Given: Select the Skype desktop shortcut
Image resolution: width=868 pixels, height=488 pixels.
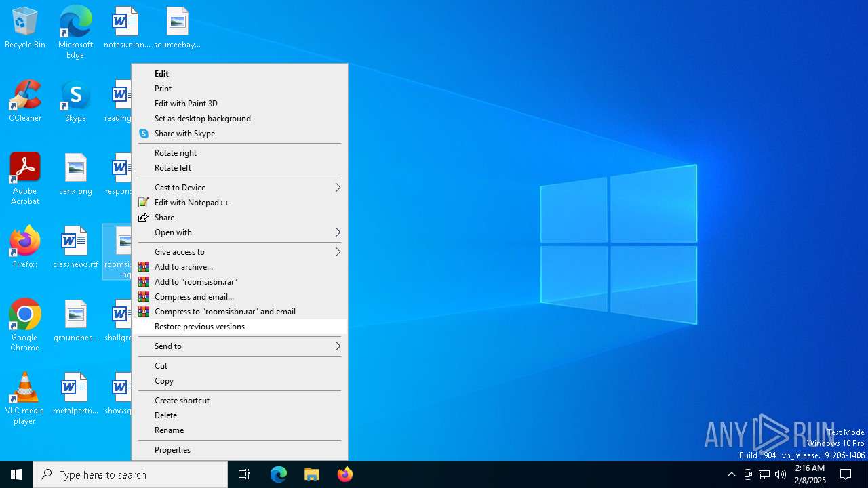Looking at the screenshot, I should (75, 102).
